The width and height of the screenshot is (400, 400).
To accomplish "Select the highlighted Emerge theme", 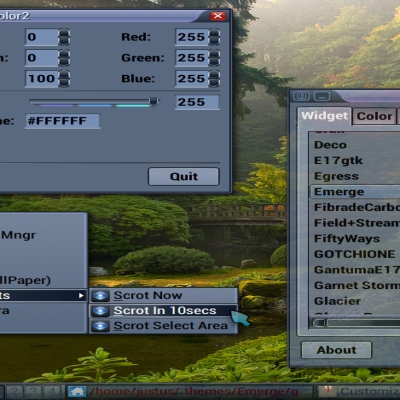I will (x=355, y=192).
